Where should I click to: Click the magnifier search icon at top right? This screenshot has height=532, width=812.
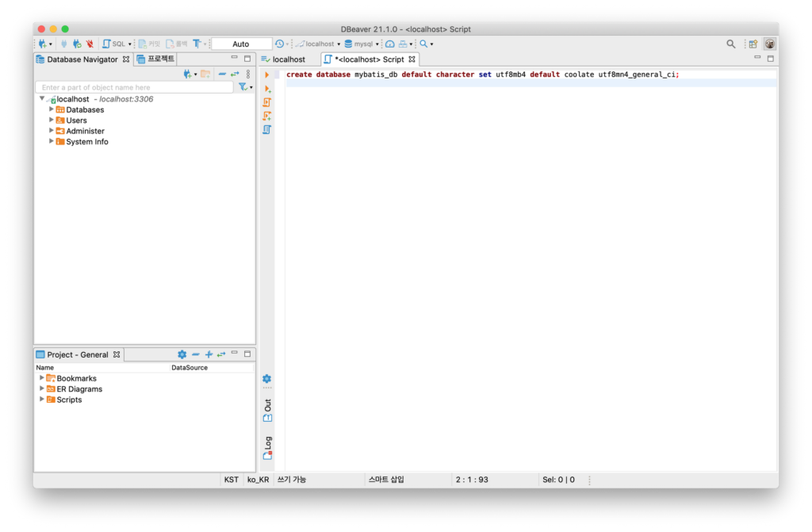[731, 44]
